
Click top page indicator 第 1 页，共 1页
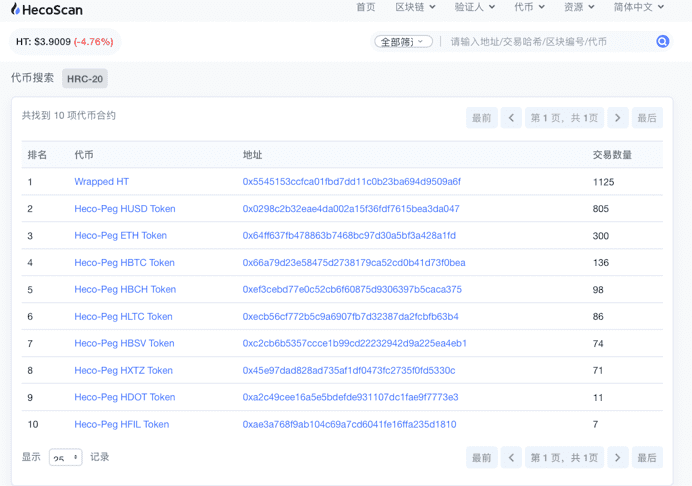(564, 118)
